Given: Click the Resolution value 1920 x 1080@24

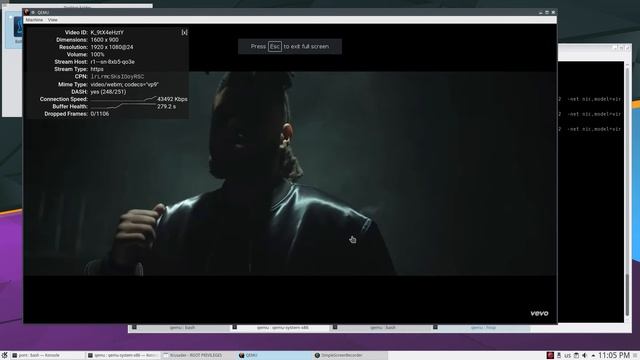Looking at the screenshot, I should pos(112,47).
